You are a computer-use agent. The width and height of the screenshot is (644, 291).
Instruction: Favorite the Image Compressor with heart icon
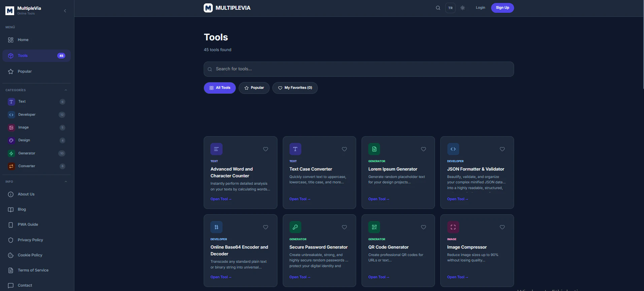pos(502,227)
